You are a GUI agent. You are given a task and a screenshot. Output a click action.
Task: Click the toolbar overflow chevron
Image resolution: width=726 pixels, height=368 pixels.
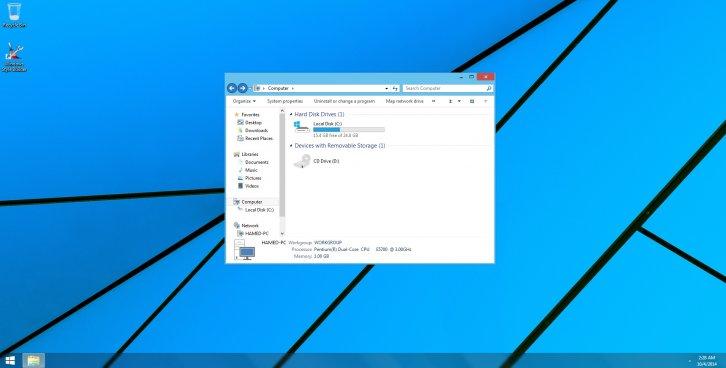[x=433, y=101]
